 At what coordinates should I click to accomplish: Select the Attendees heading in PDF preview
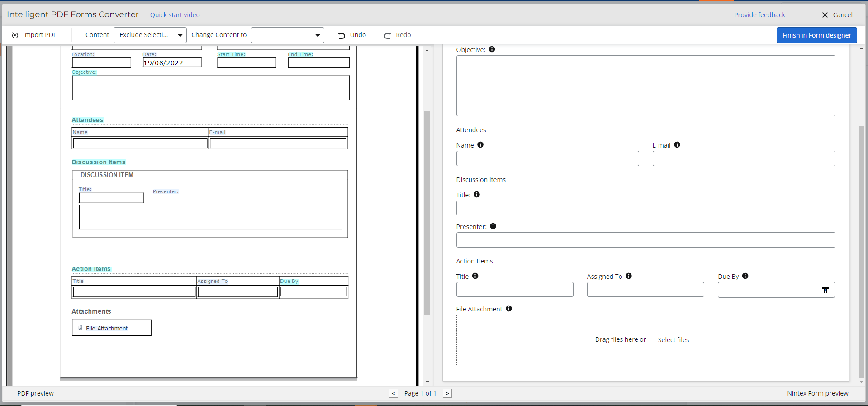click(87, 120)
